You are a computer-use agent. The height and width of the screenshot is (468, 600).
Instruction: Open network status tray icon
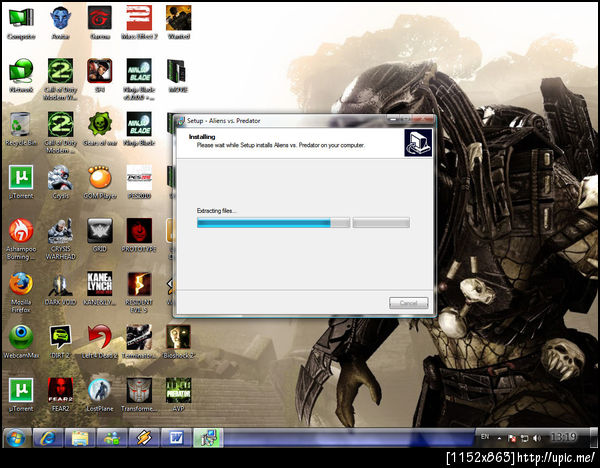point(524,438)
